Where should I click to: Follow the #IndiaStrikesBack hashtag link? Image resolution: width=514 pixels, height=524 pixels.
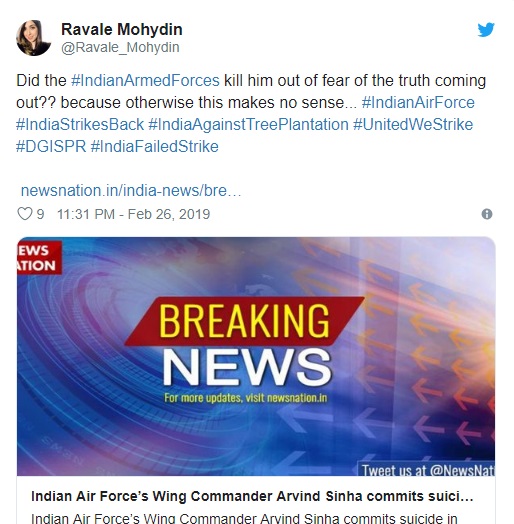[x=80, y=125]
